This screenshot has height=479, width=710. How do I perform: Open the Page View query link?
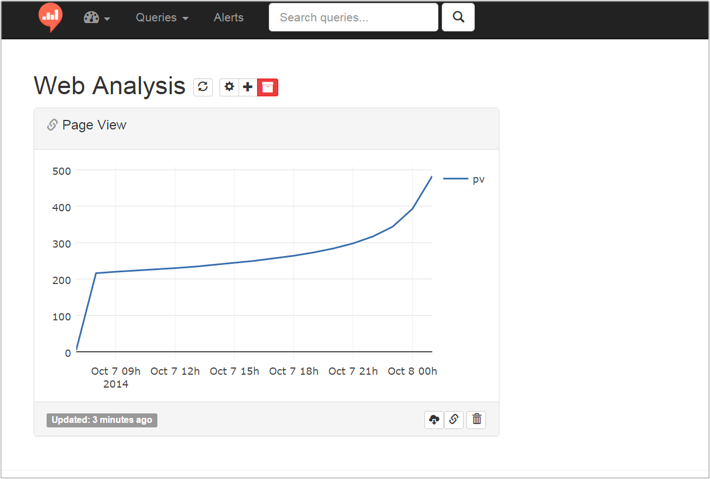pyautogui.click(x=94, y=125)
